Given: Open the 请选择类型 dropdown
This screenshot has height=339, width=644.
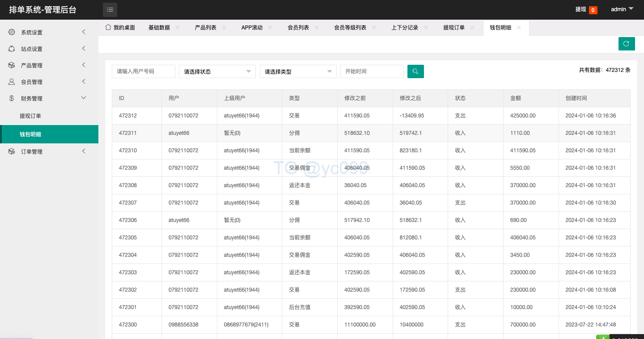Looking at the screenshot, I should (x=298, y=71).
